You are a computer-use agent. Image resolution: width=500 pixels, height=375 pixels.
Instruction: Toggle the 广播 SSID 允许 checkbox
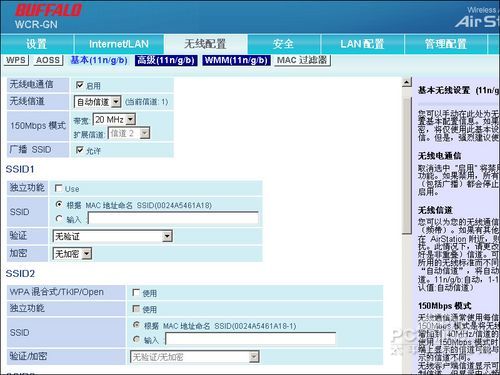coord(80,150)
